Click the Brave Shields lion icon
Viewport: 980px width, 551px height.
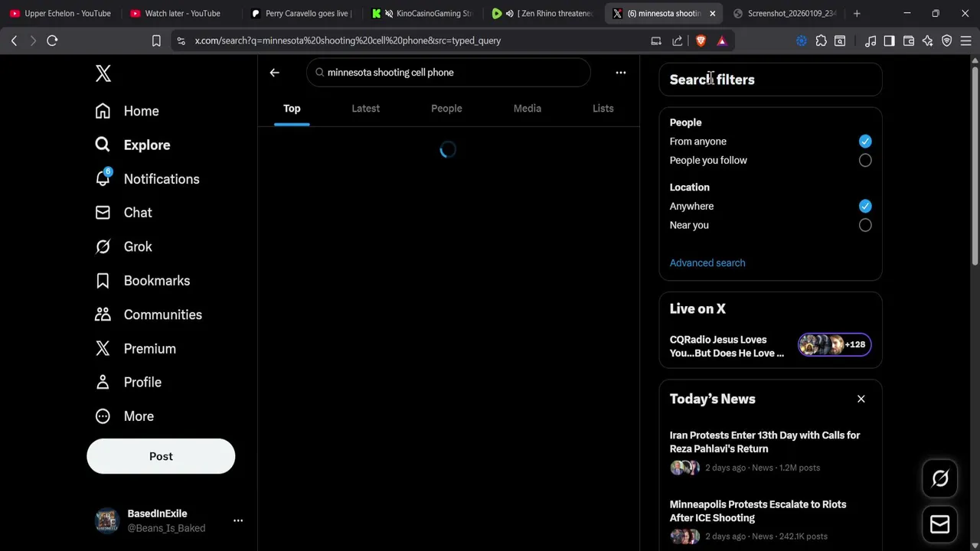pos(701,41)
